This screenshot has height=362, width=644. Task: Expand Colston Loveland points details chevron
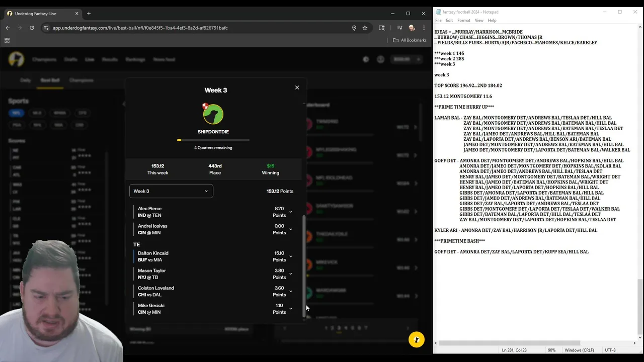[x=290, y=291]
